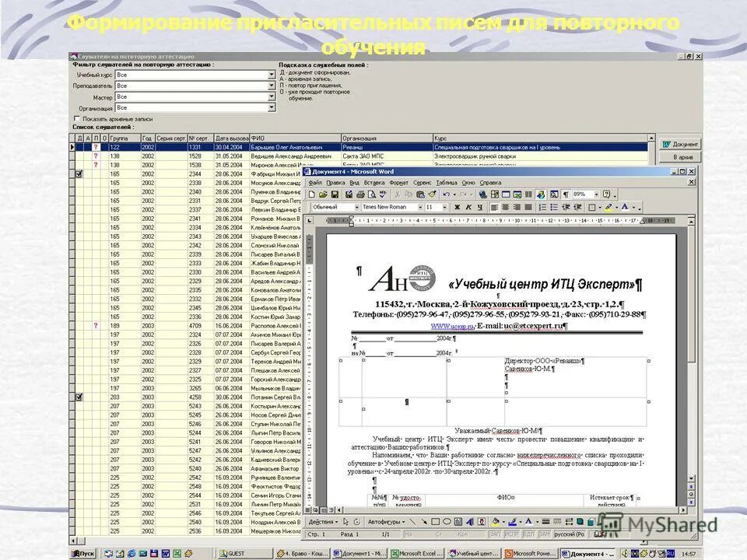Screen dimensions: 747x560
Task: Click the Italic К button
Action: coord(468,207)
